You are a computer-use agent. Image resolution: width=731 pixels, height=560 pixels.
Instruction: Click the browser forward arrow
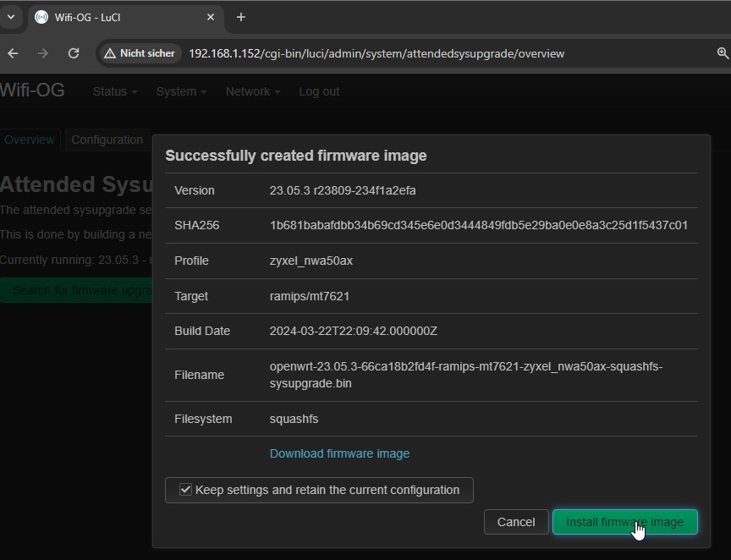(x=43, y=53)
